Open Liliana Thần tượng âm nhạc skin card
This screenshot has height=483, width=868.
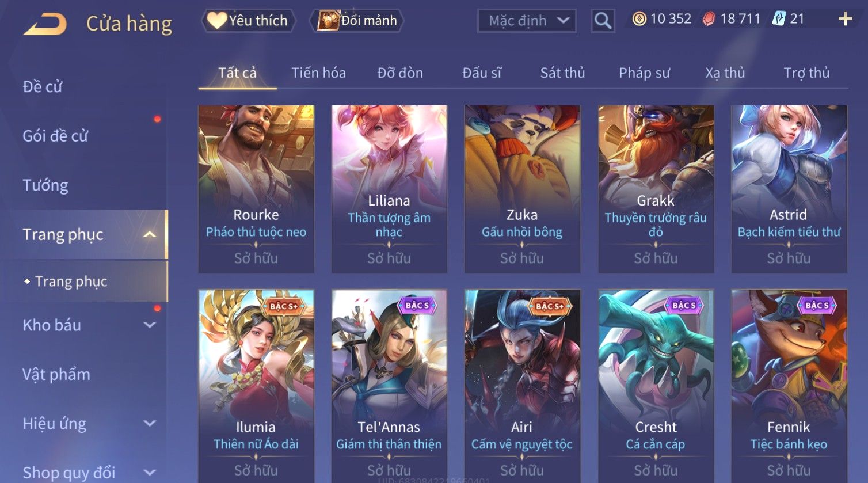[389, 189]
